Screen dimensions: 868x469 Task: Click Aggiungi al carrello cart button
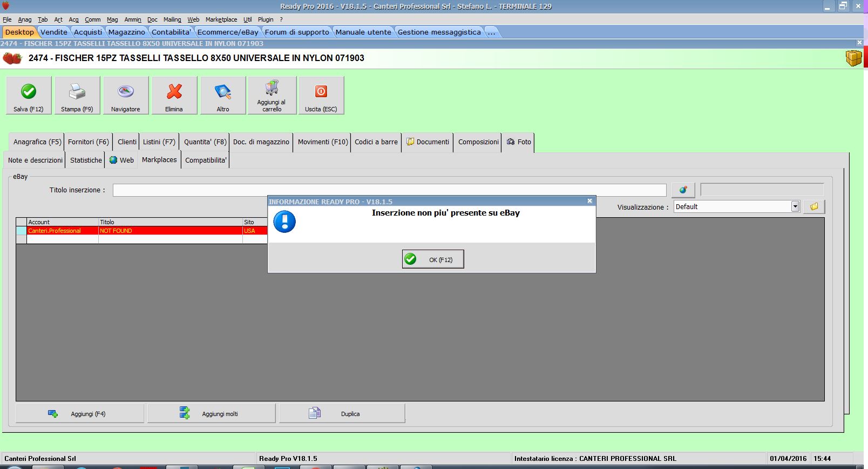[x=272, y=96]
